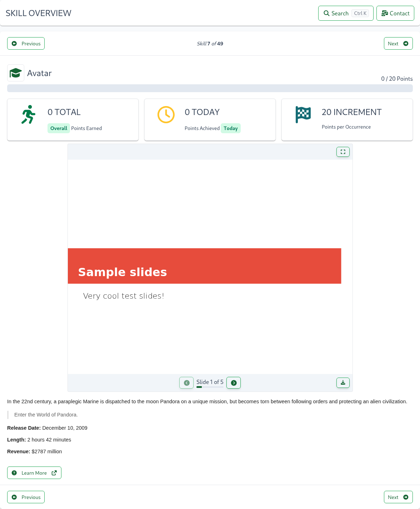Image resolution: width=420 pixels, height=509 pixels.
Task: Click the 20 INCREMENT text
Action: coord(351,112)
